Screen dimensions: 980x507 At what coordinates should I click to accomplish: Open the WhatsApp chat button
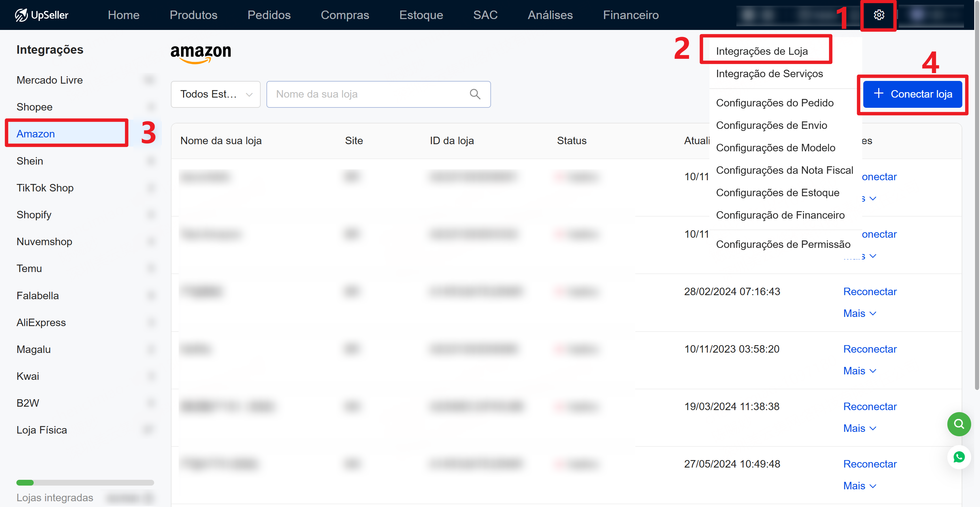pos(959,457)
